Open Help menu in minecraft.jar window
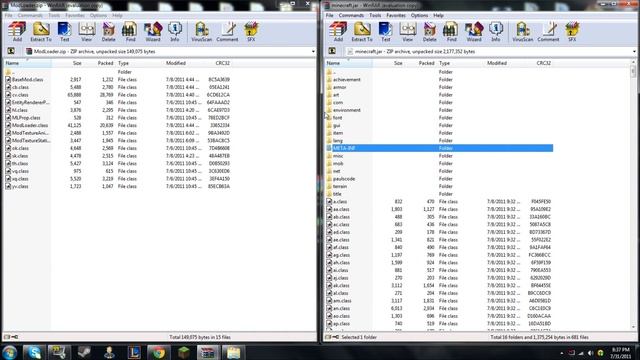This screenshot has height=360, width=640. tap(438, 16)
